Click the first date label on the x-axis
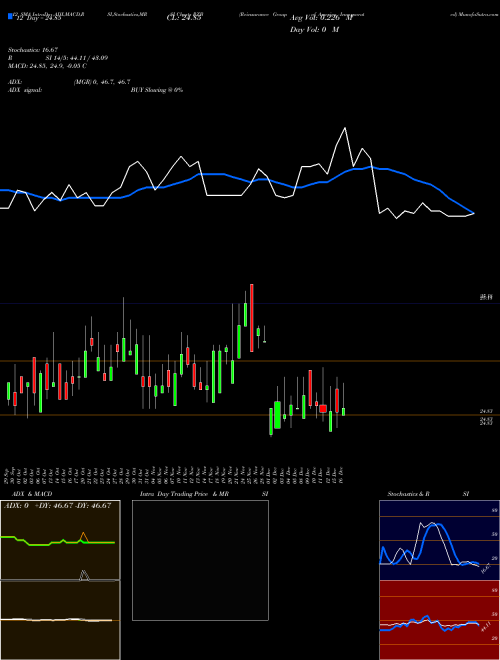This screenshot has width=500, height=660. [8, 475]
